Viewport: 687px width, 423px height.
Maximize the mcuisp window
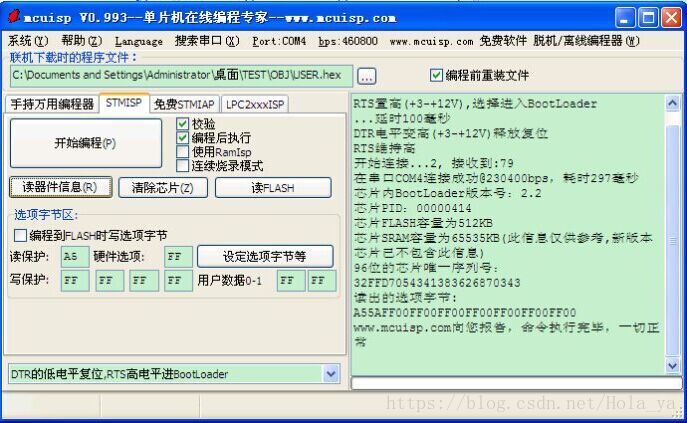648,18
